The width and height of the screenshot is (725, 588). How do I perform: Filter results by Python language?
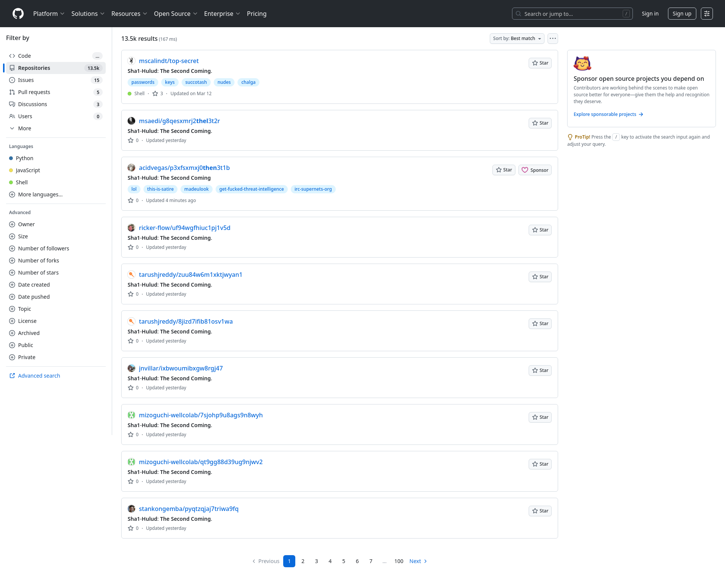24,158
